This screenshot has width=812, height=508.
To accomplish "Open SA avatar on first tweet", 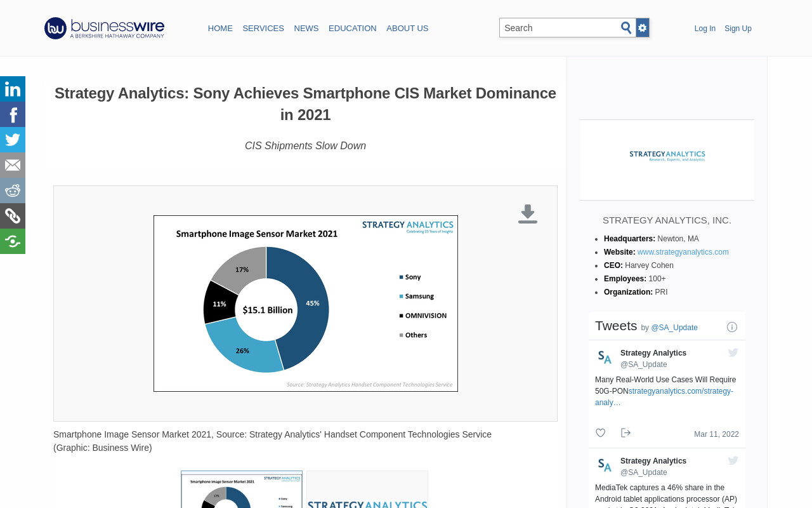I will pos(605,358).
